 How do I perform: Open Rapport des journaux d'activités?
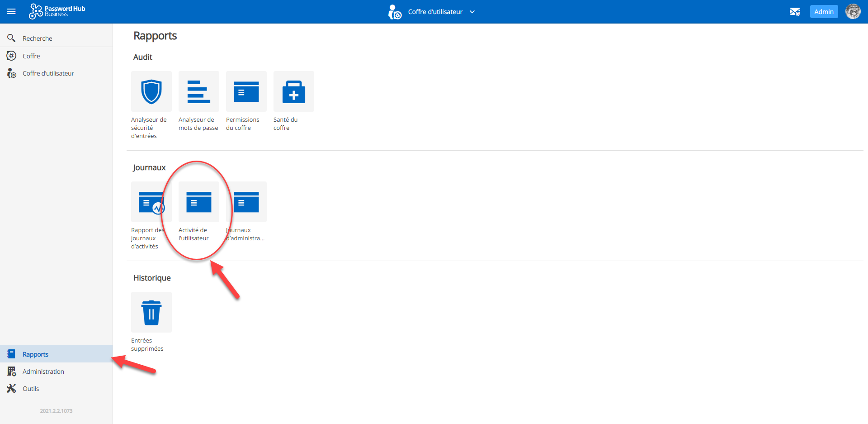(151, 202)
